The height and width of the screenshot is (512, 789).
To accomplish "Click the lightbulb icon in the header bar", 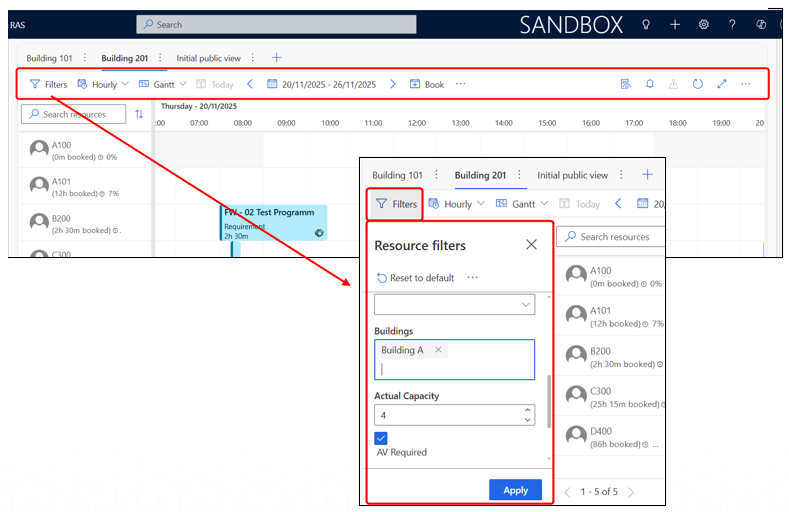I will (646, 25).
